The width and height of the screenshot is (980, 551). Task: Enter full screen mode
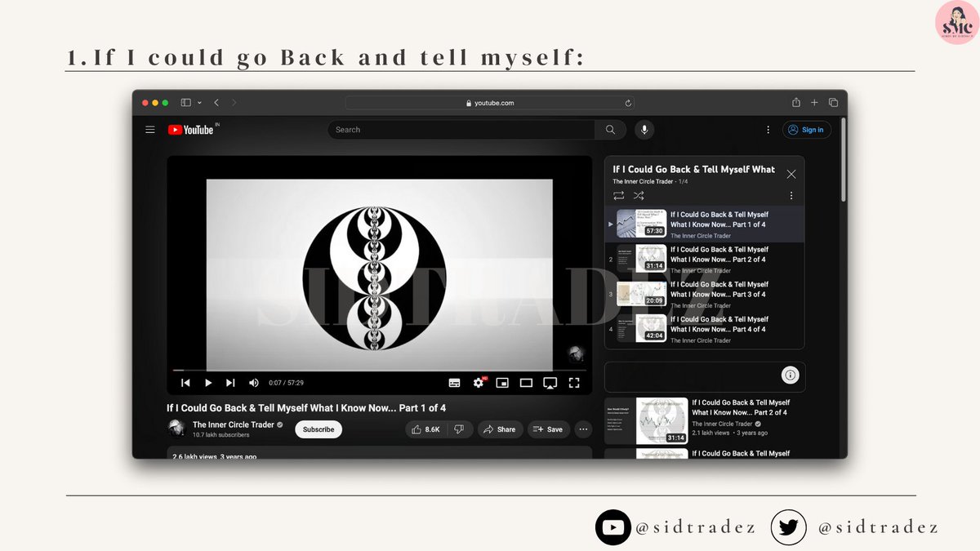pyautogui.click(x=574, y=383)
